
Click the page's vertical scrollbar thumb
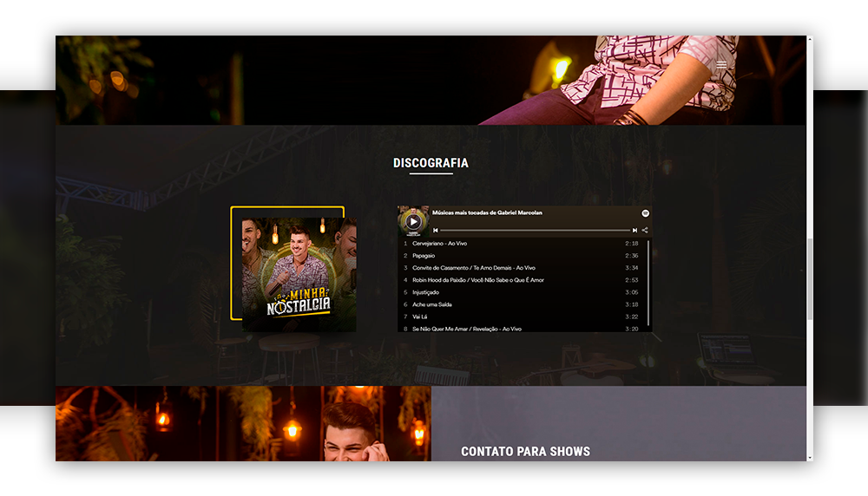[x=810, y=277]
